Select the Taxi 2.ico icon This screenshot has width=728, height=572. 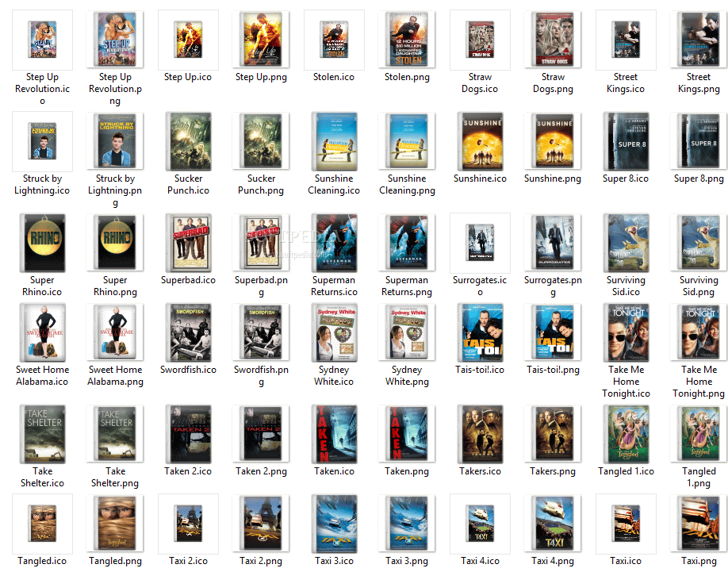click(188, 524)
